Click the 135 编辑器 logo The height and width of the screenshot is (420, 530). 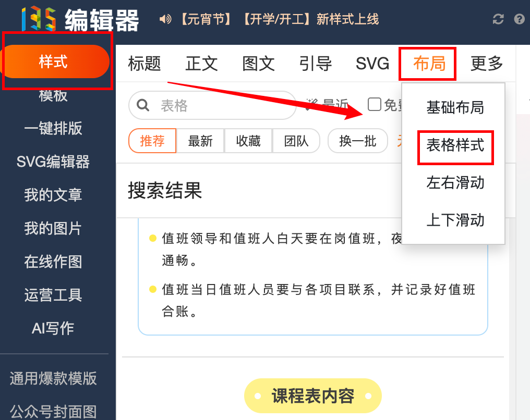pos(80,19)
